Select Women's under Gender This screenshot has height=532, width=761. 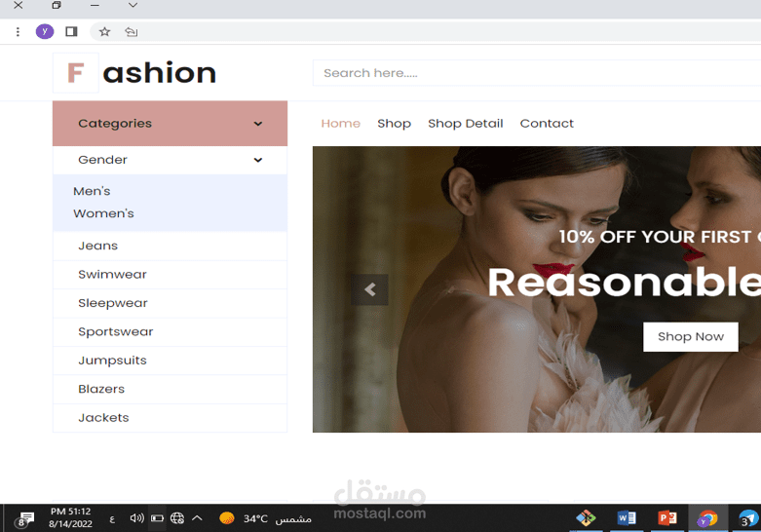pos(103,213)
